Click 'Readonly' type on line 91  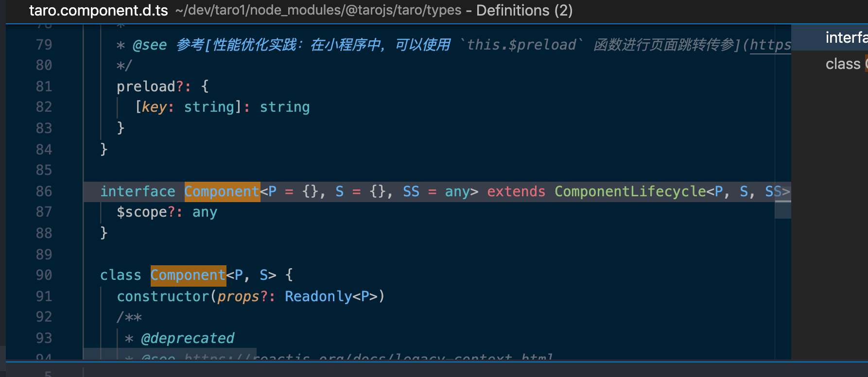click(318, 296)
